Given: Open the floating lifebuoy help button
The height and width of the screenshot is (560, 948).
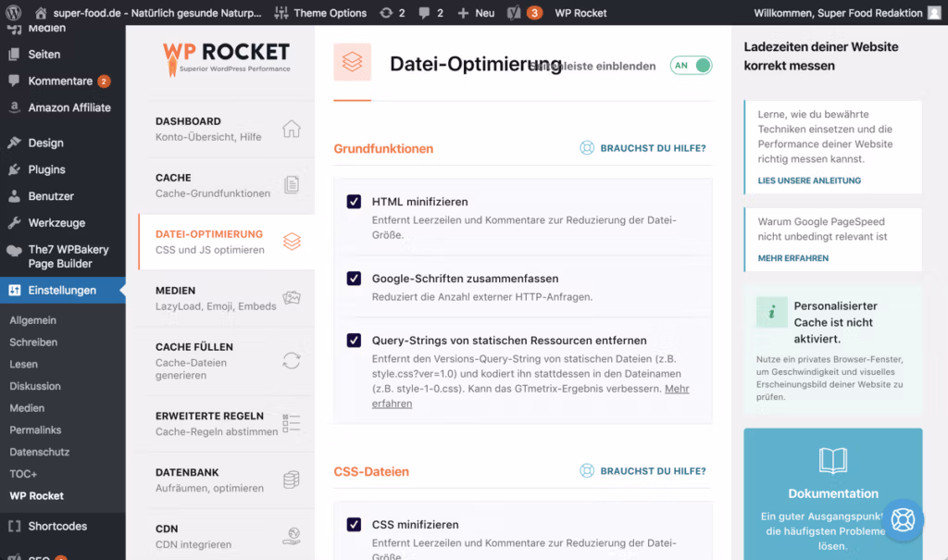Looking at the screenshot, I should point(903,519).
